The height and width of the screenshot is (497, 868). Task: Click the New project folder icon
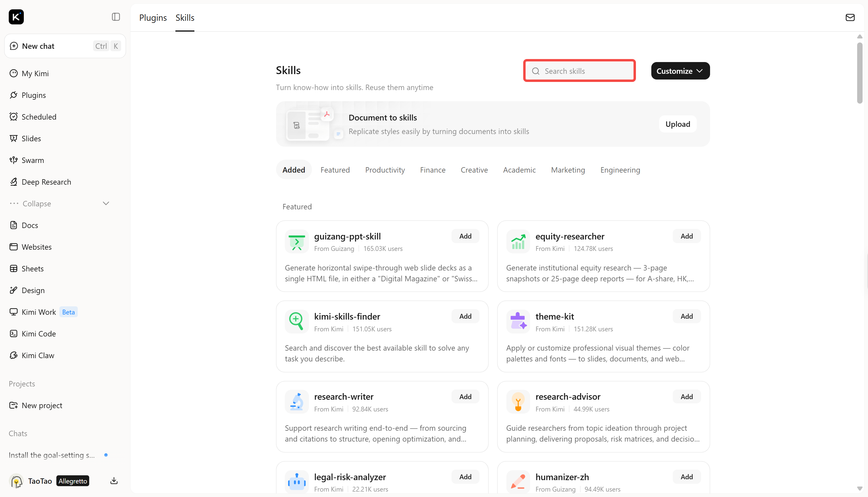click(14, 405)
